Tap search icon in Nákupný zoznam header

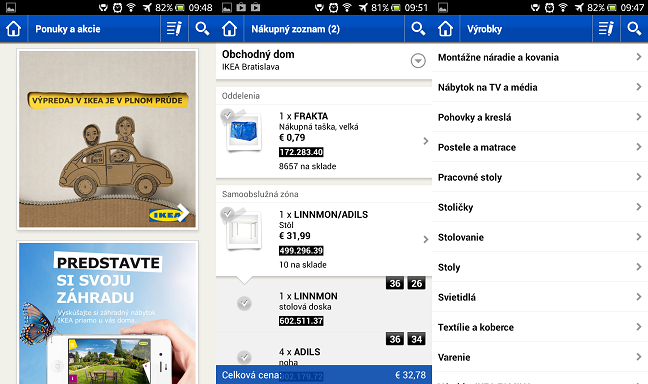pos(418,29)
